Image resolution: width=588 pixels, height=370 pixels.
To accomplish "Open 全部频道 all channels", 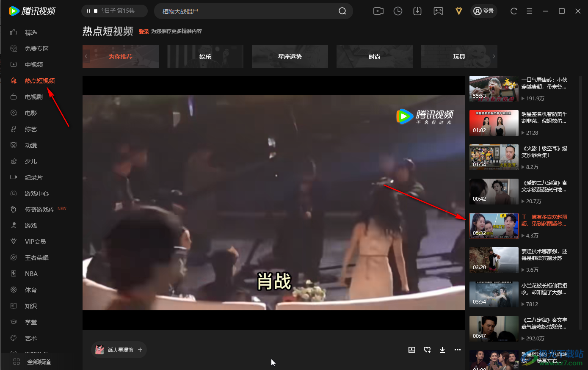I will point(33,362).
